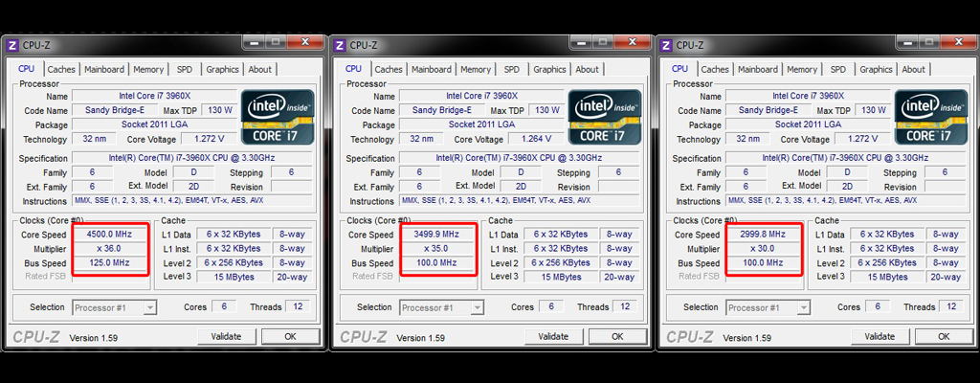Click Instructions field in right window
This screenshot has width=980, height=383.
847,201
